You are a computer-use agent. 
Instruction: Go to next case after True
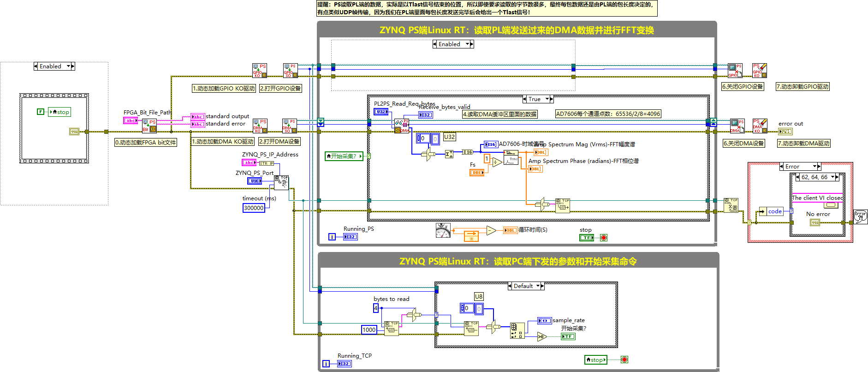(x=552, y=99)
